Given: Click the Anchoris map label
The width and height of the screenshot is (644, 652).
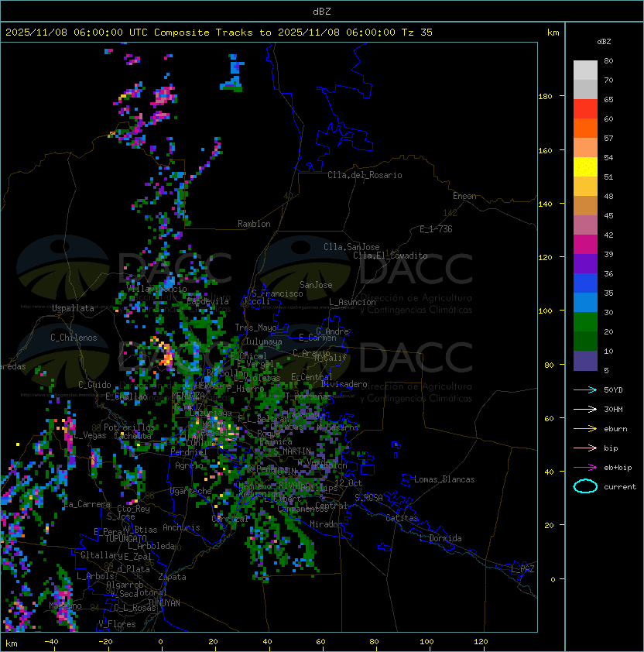Looking at the screenshot, I should click(181, 527).
